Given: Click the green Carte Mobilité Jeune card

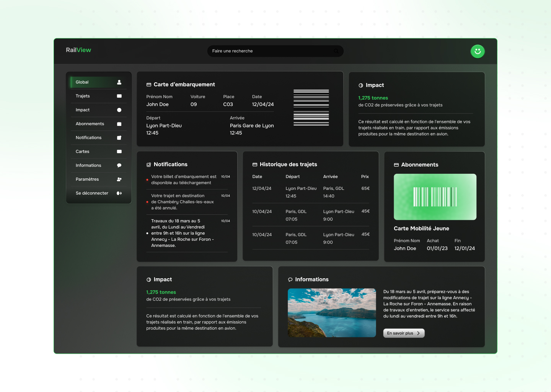Looking at the screenshot, I should 435,197.
